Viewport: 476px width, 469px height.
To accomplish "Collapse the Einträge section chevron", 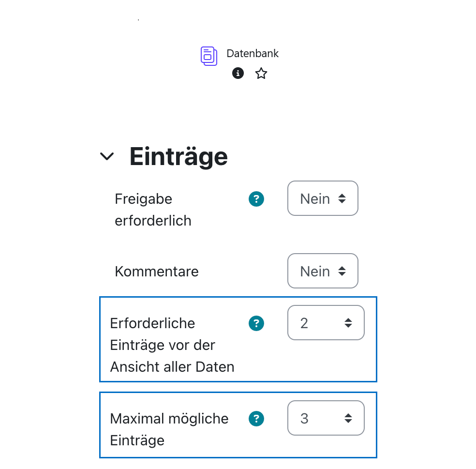I will pos(107,156).
